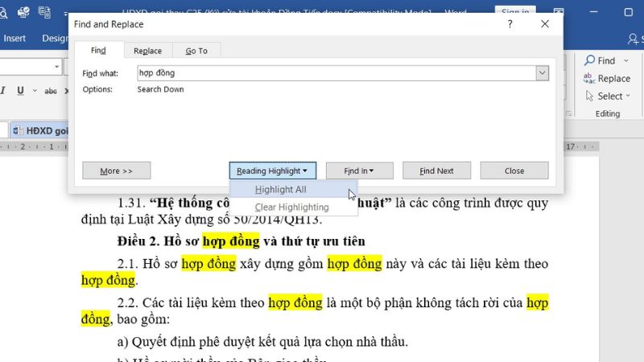The image size is (644, 362).
Task: Open the Reading Highlight dropdown button
Action: coord(272,171)
